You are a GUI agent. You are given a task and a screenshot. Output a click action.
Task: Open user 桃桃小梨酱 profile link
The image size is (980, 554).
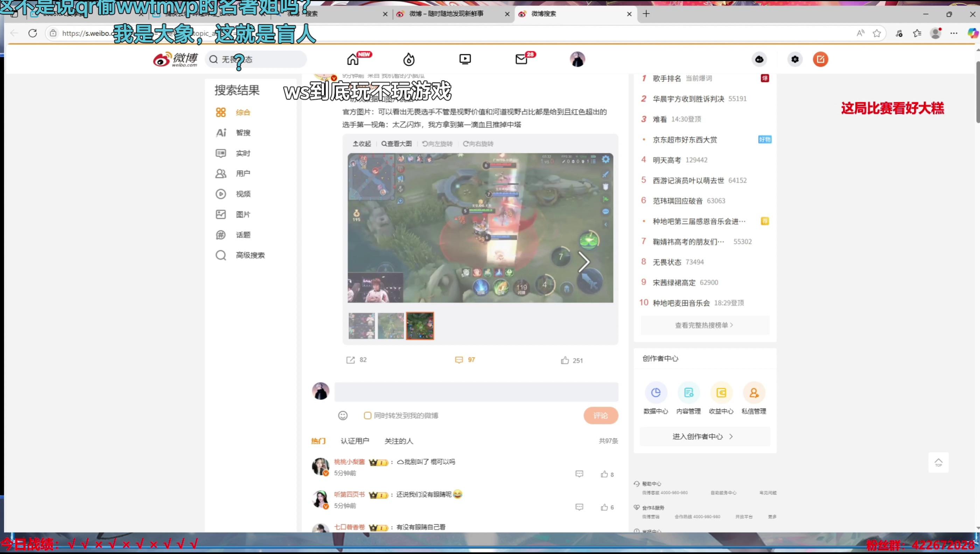pyautogui.click(x=349, y=462)
